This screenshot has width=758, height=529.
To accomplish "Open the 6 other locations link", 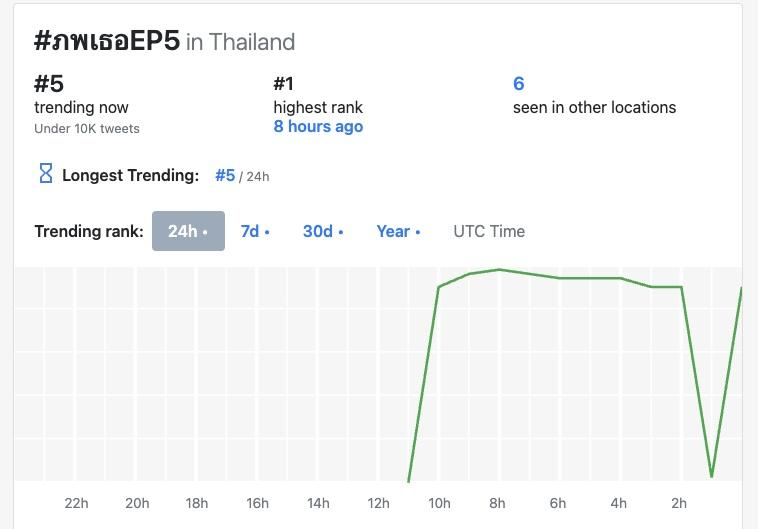I will click(518, 84).
